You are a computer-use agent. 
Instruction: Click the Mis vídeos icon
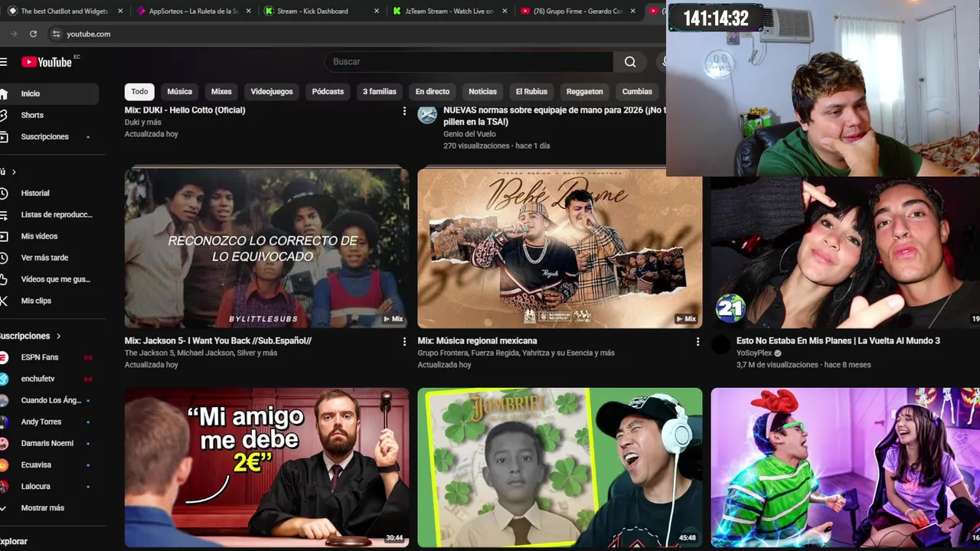(x=4, y=236)
